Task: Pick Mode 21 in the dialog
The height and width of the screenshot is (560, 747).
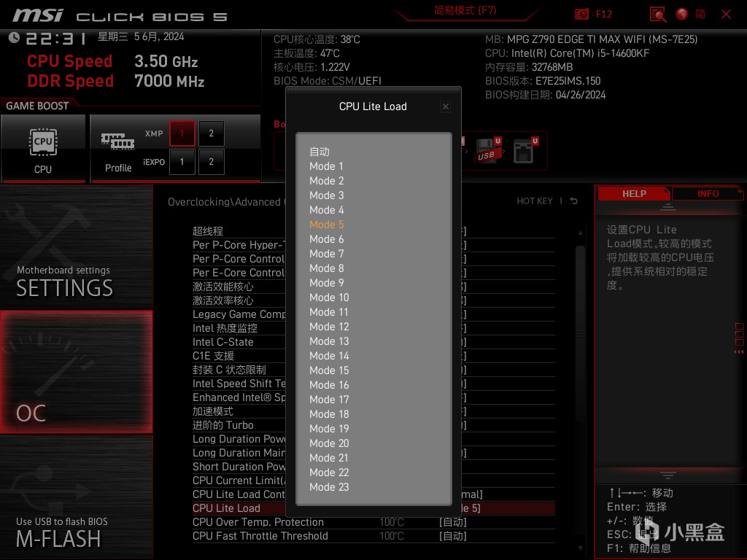Action: click(329, 458)
